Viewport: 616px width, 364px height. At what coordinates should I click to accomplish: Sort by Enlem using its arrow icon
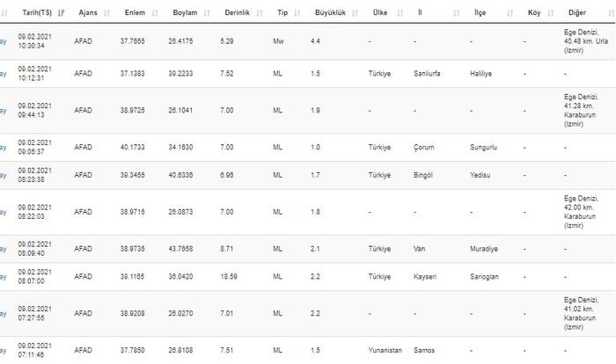click(x=156, y=14)
